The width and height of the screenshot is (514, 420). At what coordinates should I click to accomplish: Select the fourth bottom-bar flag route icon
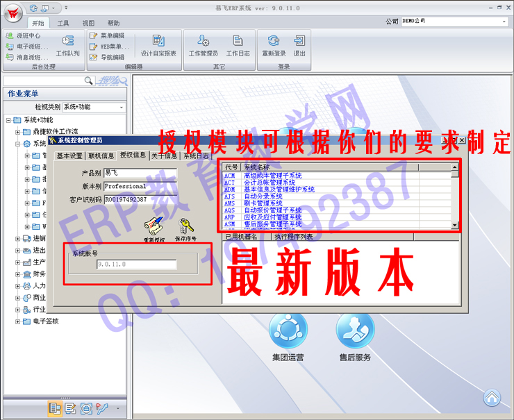point(102,408)
